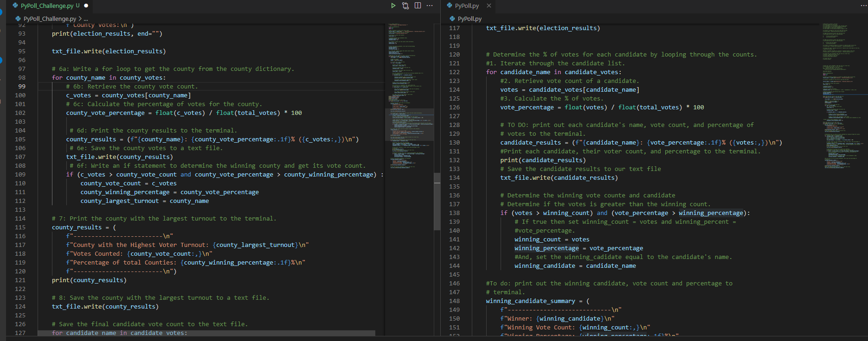Screen dimensions: 868x341
Task: Click unsaved dot on PyPoll_Challenge.py tab
Action: [86, 6]
